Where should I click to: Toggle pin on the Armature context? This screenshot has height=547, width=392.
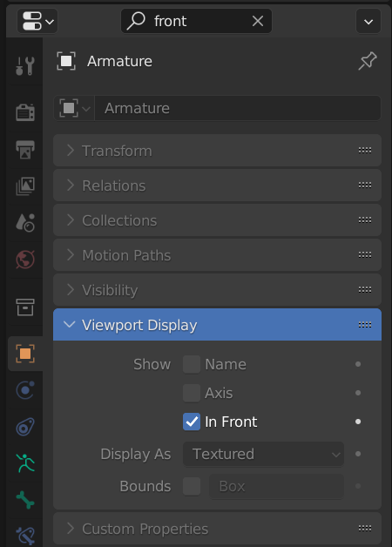pos(368,61)
